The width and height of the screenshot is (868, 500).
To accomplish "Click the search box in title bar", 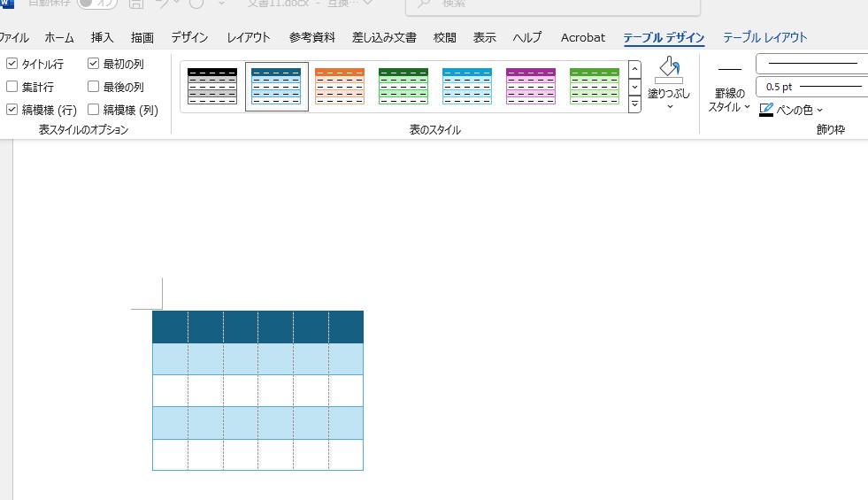I will click(x=552, y=4).
